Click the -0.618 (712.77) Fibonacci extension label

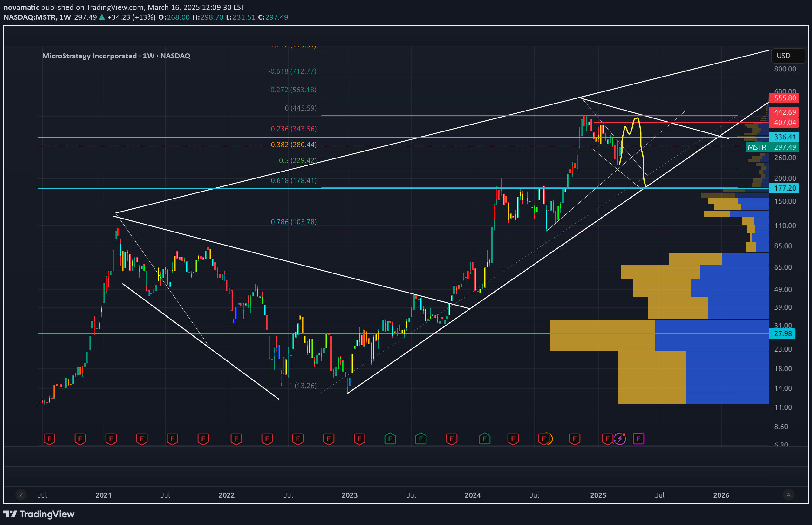pyautogui.click(x=292, y=71)
